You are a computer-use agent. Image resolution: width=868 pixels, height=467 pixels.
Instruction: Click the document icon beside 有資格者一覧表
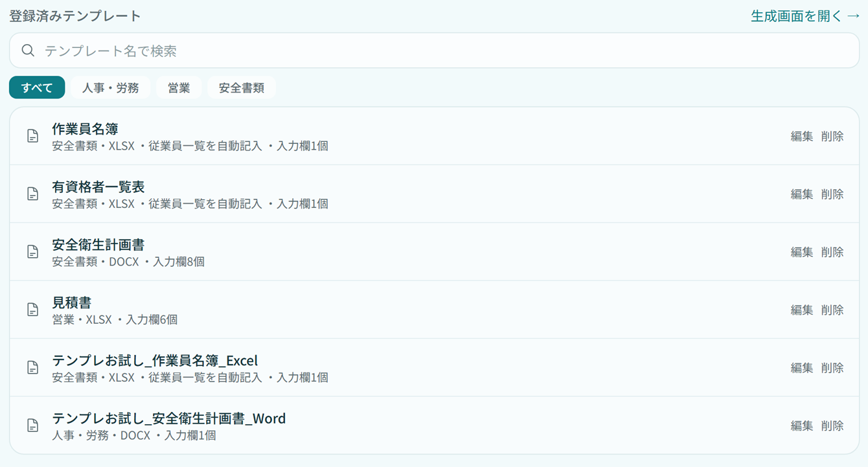pyautogui.click(x=32, y=194)
